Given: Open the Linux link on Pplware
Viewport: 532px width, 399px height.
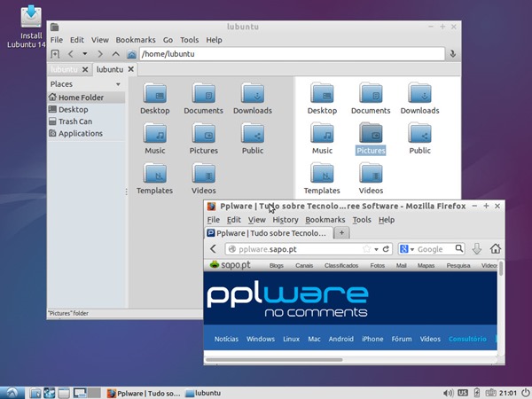Looking at the screenshot, I should point(291,339).
